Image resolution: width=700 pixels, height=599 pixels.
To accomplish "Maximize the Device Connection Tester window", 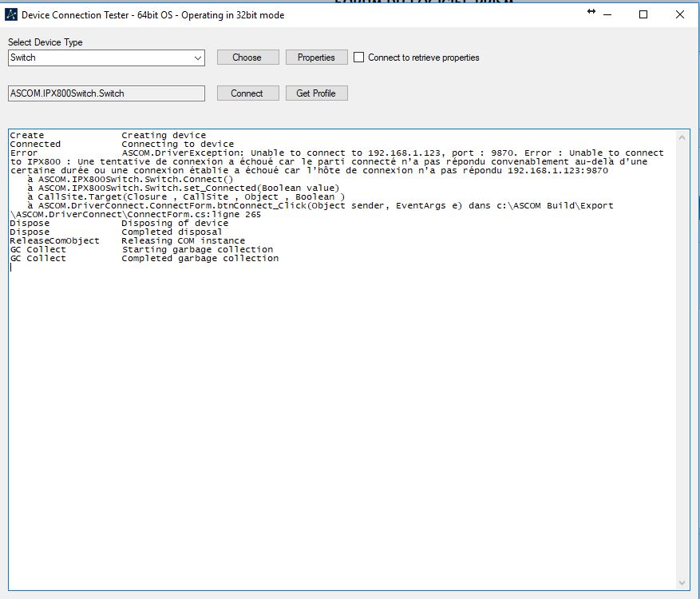I will [643, 14].
